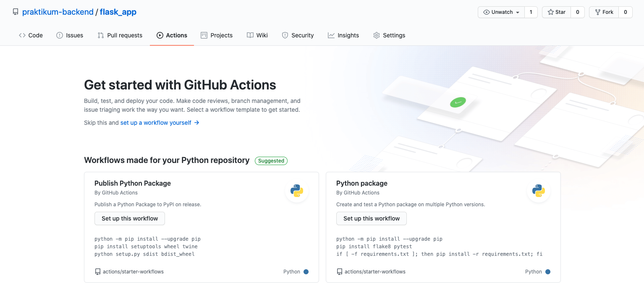Click the Unwatch button
This screenshot has height=289, width=644.
pyautogui.click(x=501, y=12)
